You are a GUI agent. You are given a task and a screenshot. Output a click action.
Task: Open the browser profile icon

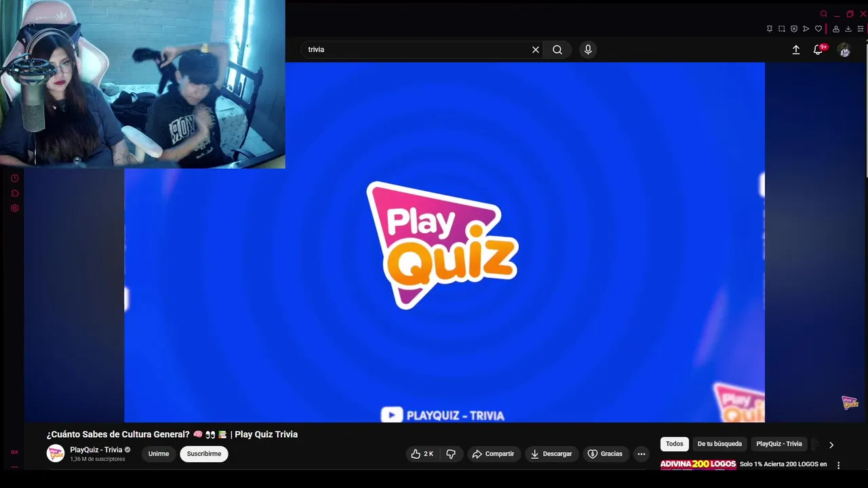point(836,29)
